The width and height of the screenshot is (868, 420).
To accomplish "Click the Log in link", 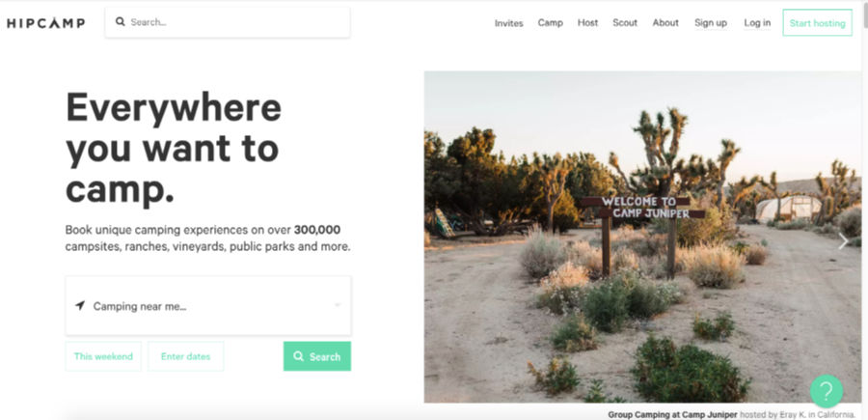I will 757,23.
